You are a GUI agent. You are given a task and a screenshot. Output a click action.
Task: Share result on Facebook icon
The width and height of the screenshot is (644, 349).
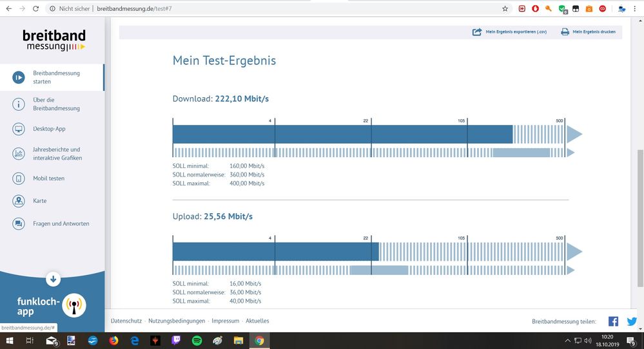[x=613, y=321]
